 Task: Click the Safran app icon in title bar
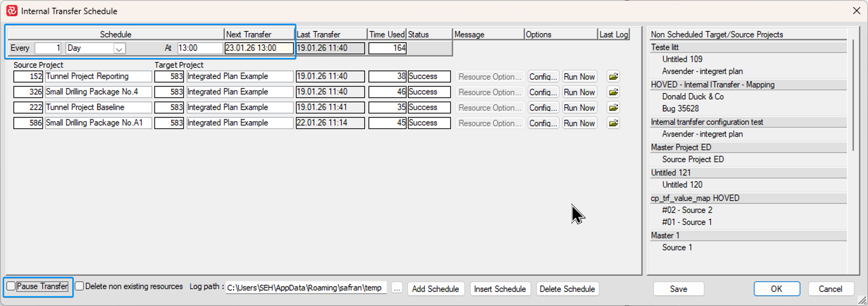[x=12, y=11]
